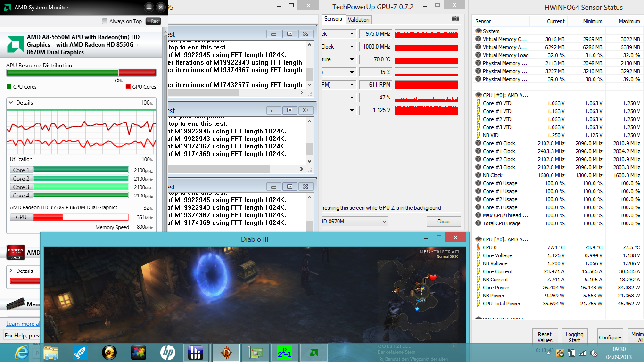Open the GPU-Z temperature sensor dropdown

(352, 59)
